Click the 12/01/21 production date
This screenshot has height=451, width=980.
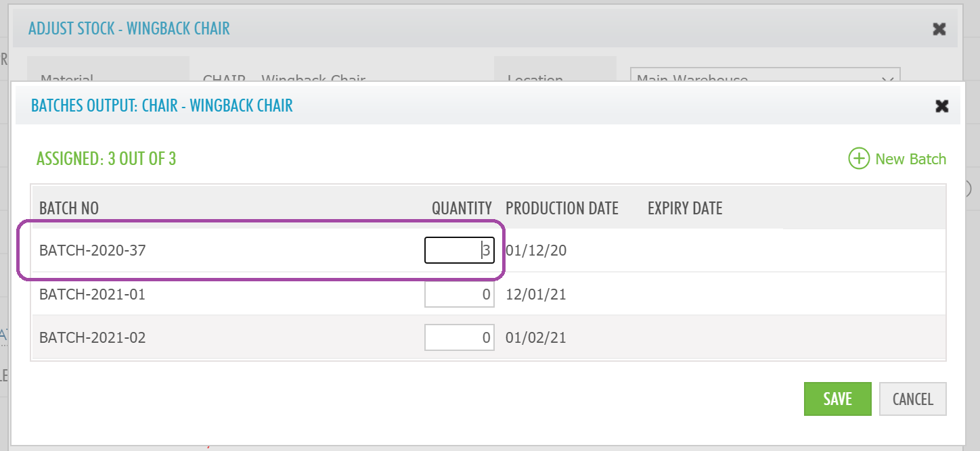click(x=536, y=295)
